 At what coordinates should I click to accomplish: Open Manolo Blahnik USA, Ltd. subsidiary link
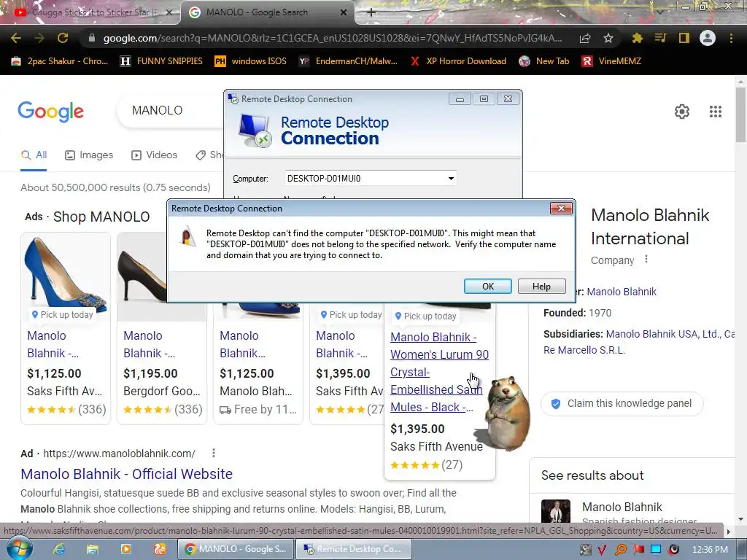tap(662, 334)
